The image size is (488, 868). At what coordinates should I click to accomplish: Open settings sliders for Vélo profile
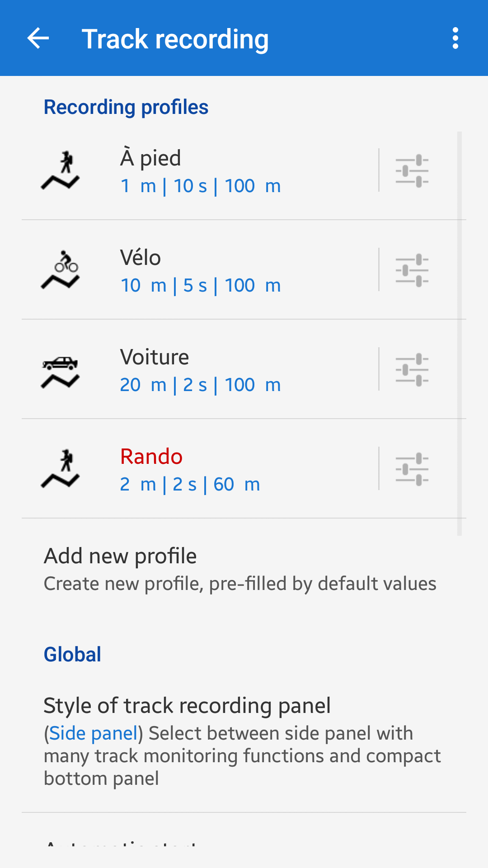412,270
